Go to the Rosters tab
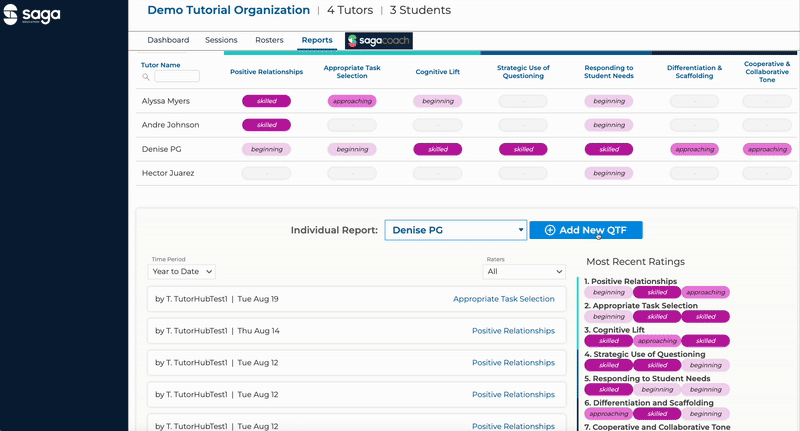 pos(269,40)
